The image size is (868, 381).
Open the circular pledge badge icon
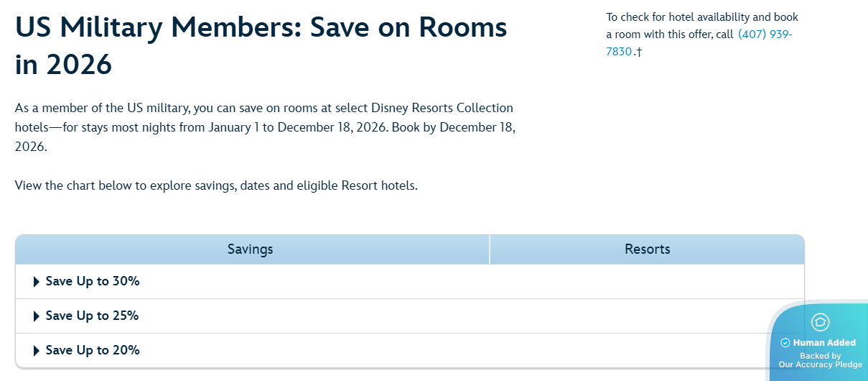pyautogui.click(x=820, y=321)
